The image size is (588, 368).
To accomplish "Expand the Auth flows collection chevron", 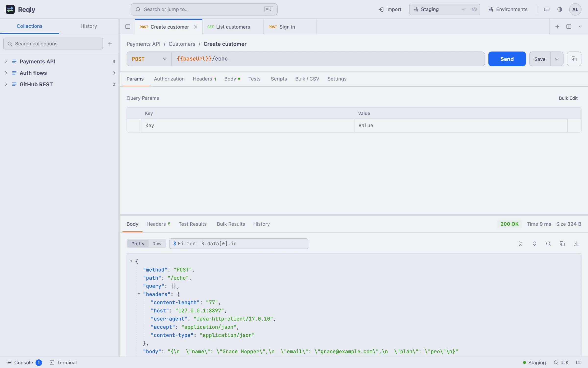I will (x=6, y=73).
